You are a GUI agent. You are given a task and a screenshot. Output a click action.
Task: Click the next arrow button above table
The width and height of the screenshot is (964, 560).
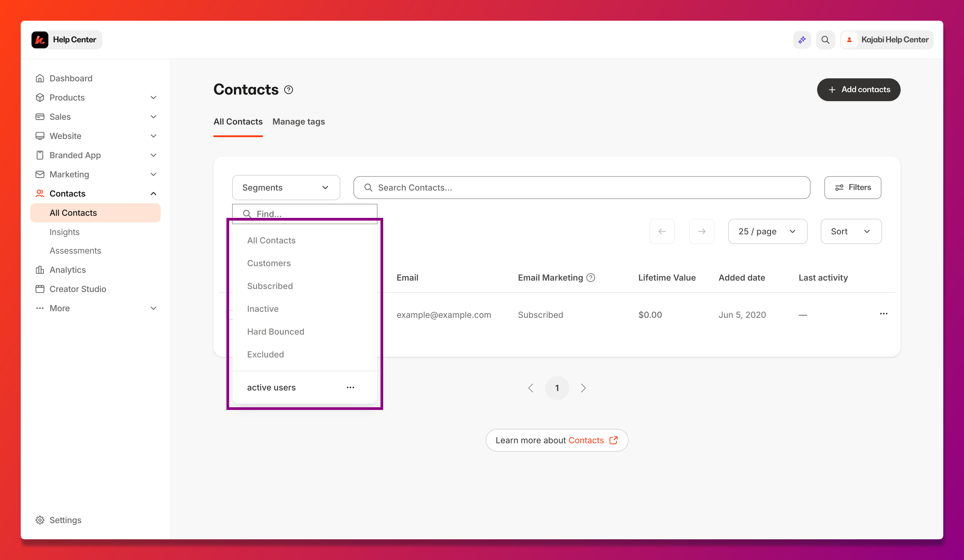[702, 231]
